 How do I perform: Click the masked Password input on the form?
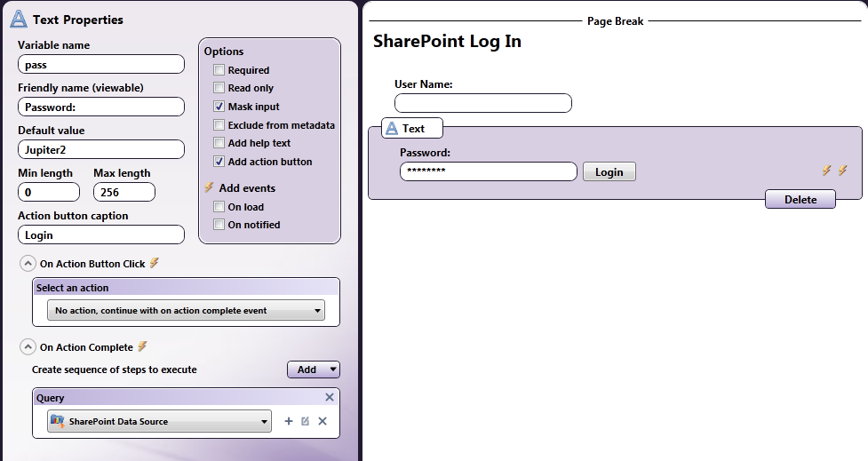[489, 171]
